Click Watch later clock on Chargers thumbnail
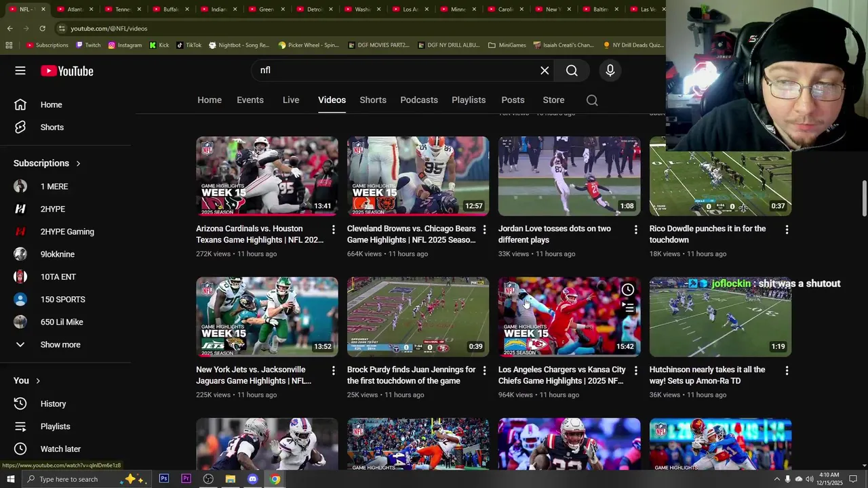Viewport: 868px width, 488px height. point(628,290)
